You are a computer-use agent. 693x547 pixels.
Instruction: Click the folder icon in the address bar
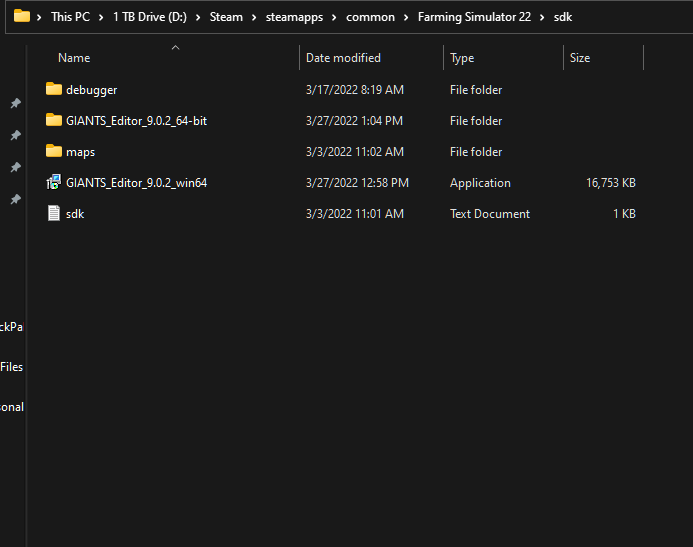tap(22, 16)
